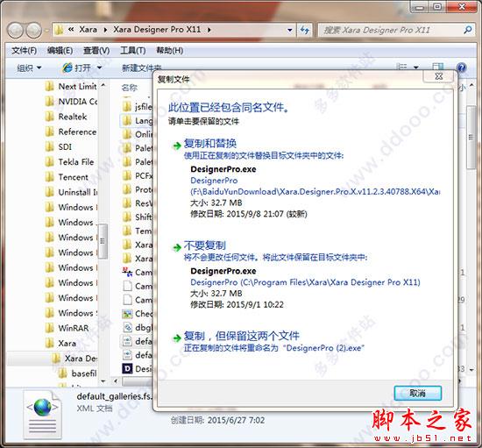The height and width of the screenshot is (448, 482).
Task: Click the ResV folder icon in the file list
Action: [x=127, y=203]
